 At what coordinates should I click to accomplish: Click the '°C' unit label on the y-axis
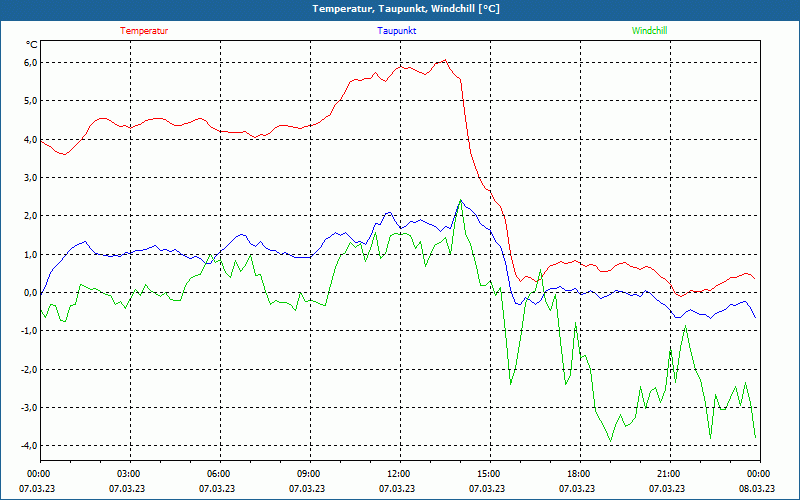[x=32, y=45]
